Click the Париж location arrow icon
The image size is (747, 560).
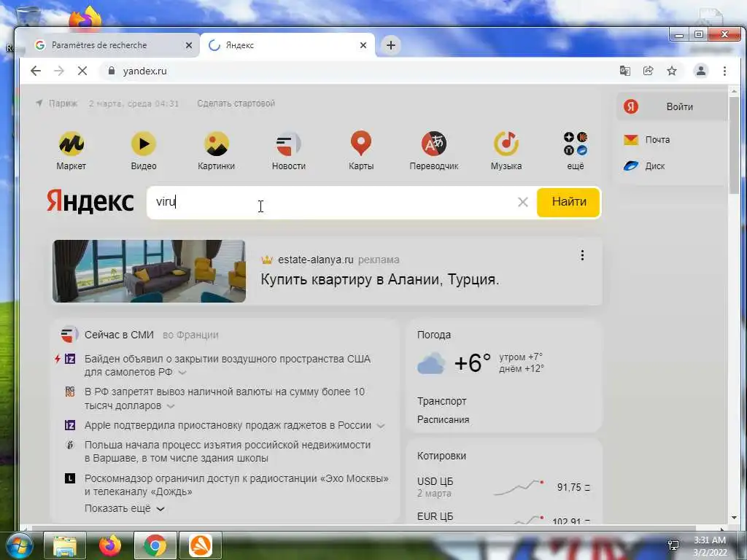tap(39, 104)
